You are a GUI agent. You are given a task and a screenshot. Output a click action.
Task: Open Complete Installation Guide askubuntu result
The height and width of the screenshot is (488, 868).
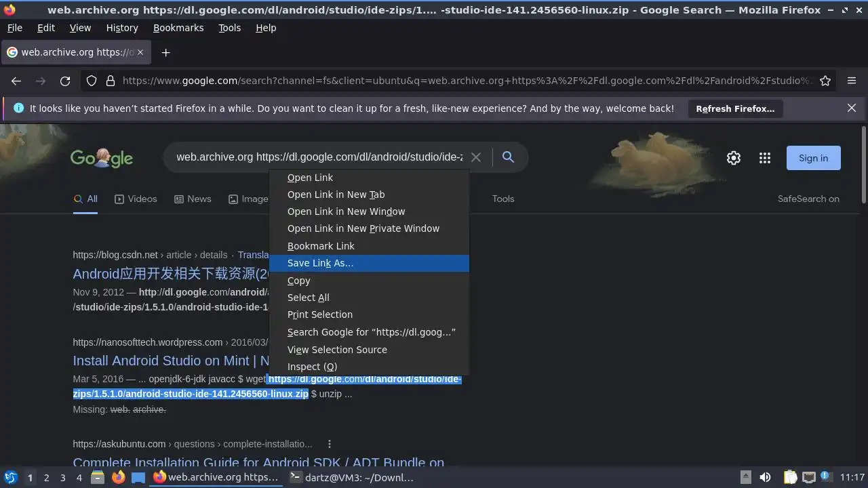[258, 463]
